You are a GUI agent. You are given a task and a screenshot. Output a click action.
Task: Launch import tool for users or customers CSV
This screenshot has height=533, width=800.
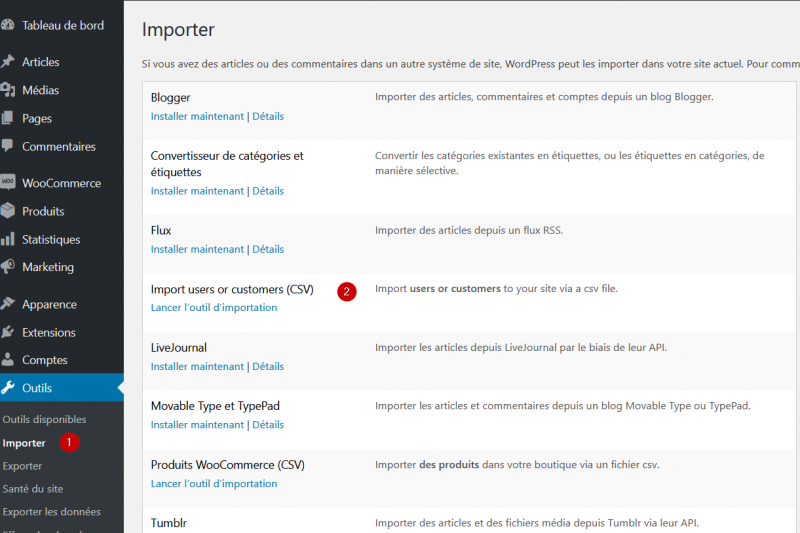click(214, 308)
